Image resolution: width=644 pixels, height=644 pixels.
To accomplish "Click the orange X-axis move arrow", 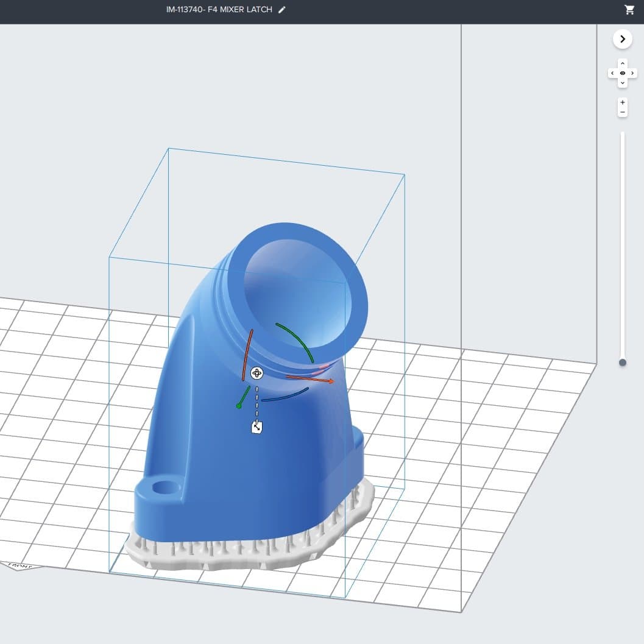I will coord(329,381).
